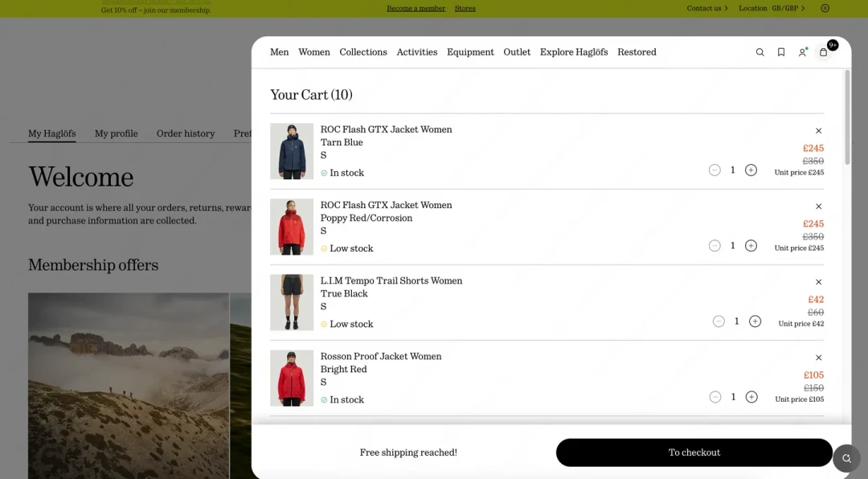The width and height of the screenshot is (868, 479).
Task: Click the cart panel scrollbar
Action: pos(847,117)
